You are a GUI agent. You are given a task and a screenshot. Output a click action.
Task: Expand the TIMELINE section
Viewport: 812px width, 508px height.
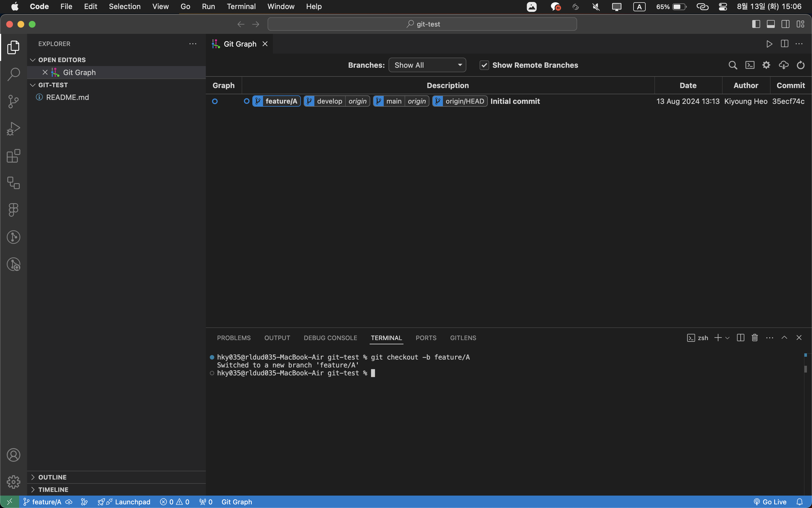click(33, 490)
